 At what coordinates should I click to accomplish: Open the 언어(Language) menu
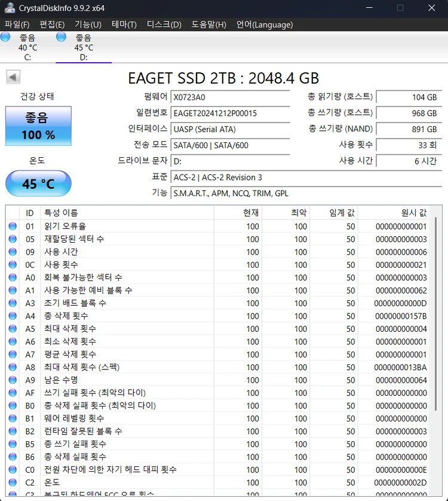(265, 25)
